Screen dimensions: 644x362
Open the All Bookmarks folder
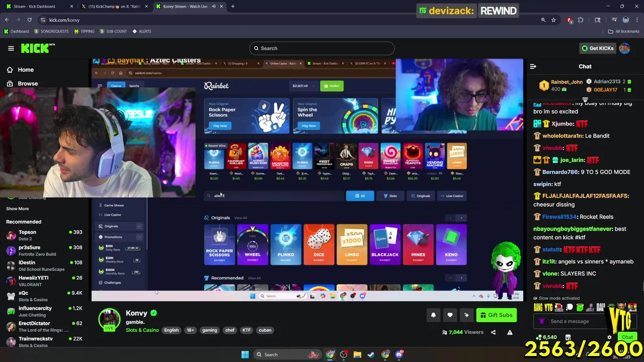(x=624, y=31)
